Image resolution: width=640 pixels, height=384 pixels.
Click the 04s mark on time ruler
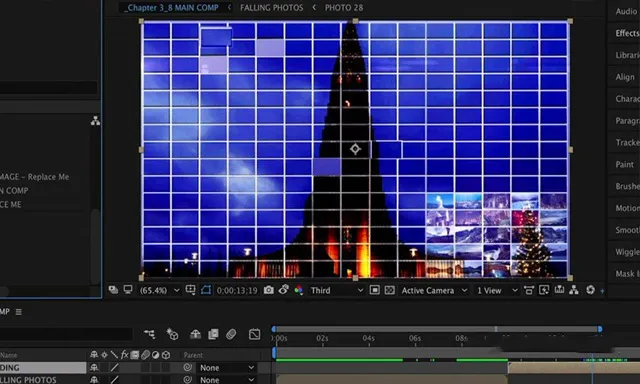(x=369, y=338)
